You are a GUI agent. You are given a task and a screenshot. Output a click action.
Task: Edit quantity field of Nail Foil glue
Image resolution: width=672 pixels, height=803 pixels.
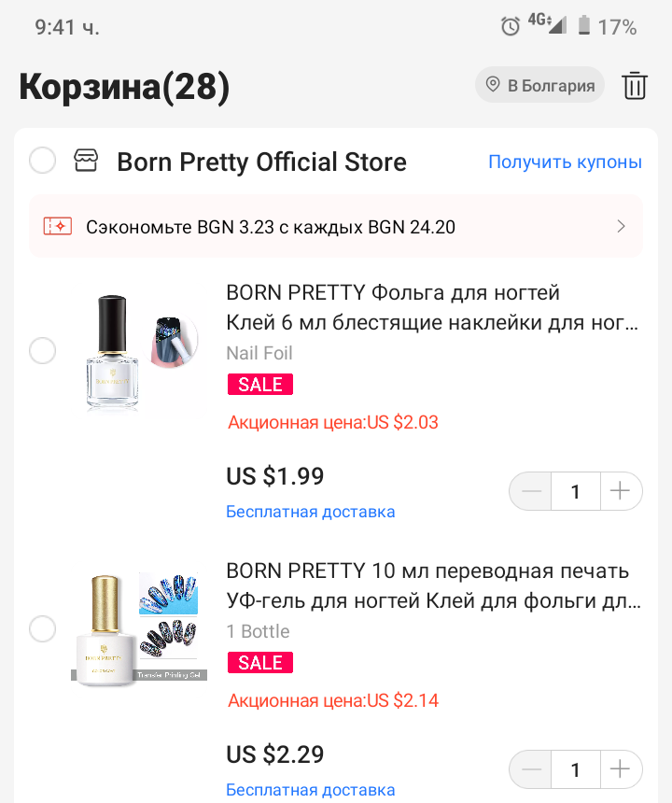pos(575,491)
